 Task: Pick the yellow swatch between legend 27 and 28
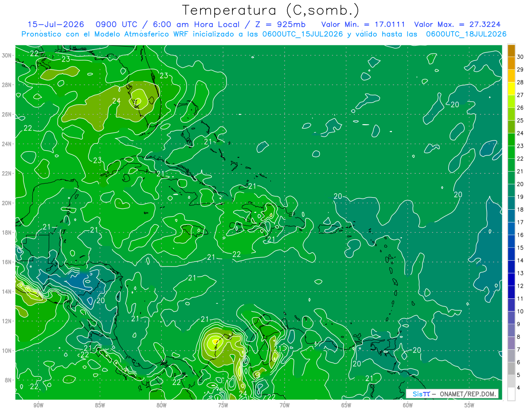pos(511,89)
